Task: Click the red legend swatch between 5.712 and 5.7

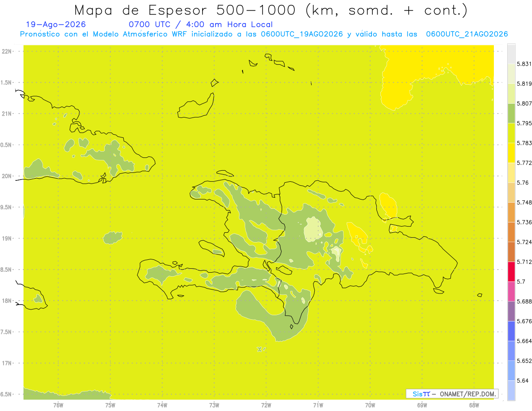Action: pyautogui.click(x=511, y=271)
